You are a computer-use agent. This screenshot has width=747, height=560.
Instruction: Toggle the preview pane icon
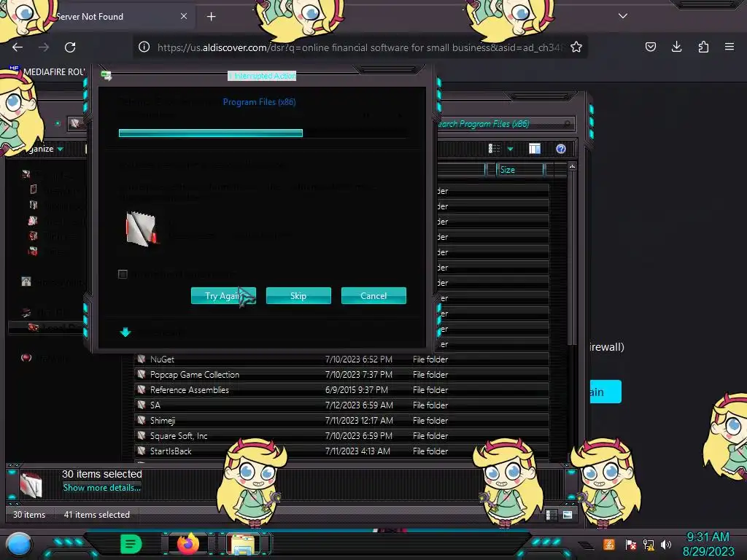tap(535, 149)
